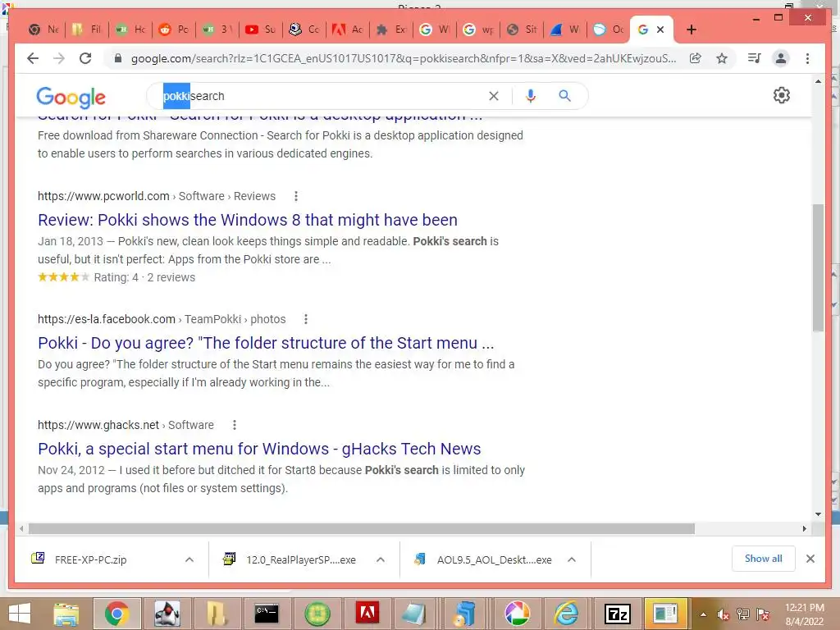The width and height of the screenshot is (840, 630).
Task: Open the gHacks Tech News Pokki article
Action: point(259,449)
